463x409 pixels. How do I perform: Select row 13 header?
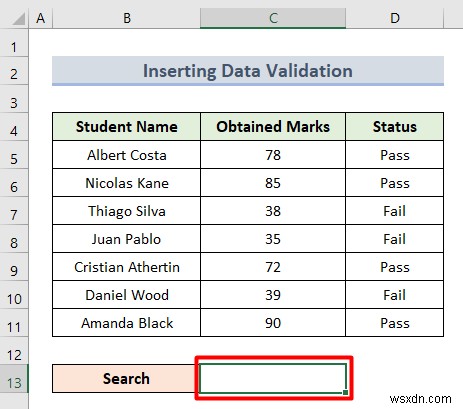(14, 383)
